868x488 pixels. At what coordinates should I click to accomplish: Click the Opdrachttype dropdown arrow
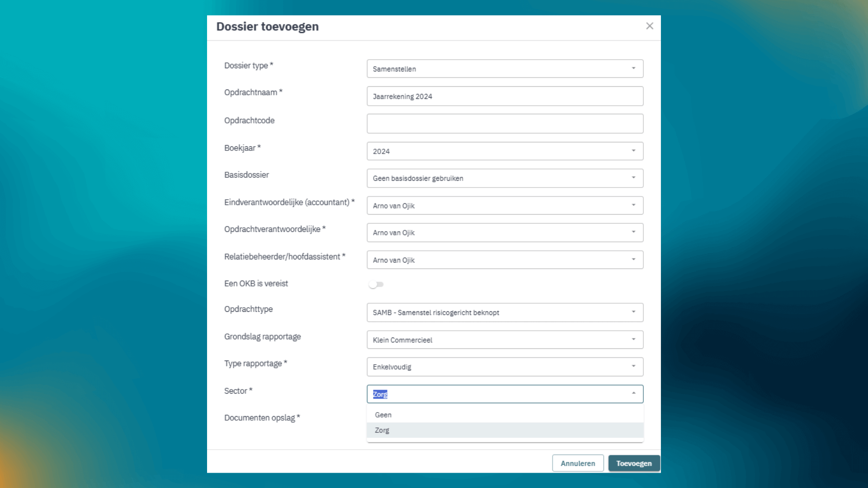tap(633, 312)
